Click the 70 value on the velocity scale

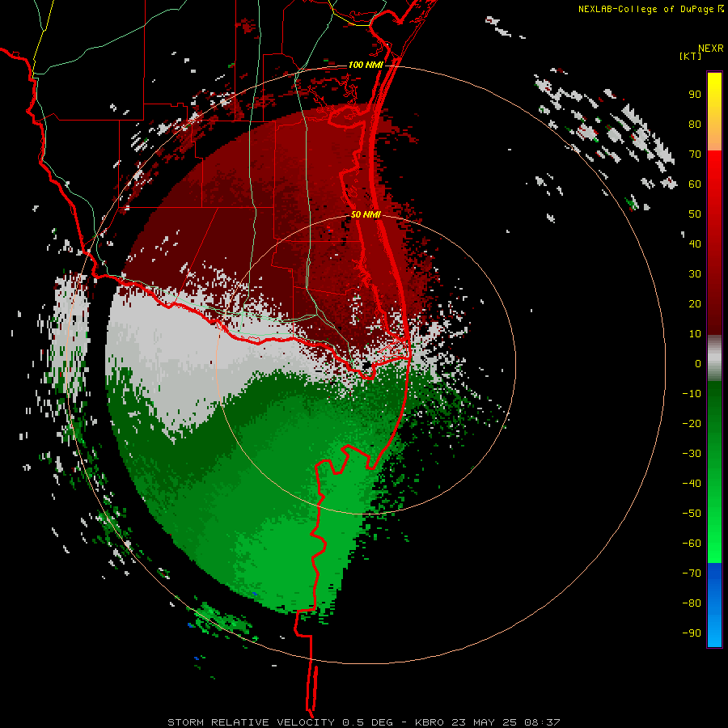[x=695, y=154]
